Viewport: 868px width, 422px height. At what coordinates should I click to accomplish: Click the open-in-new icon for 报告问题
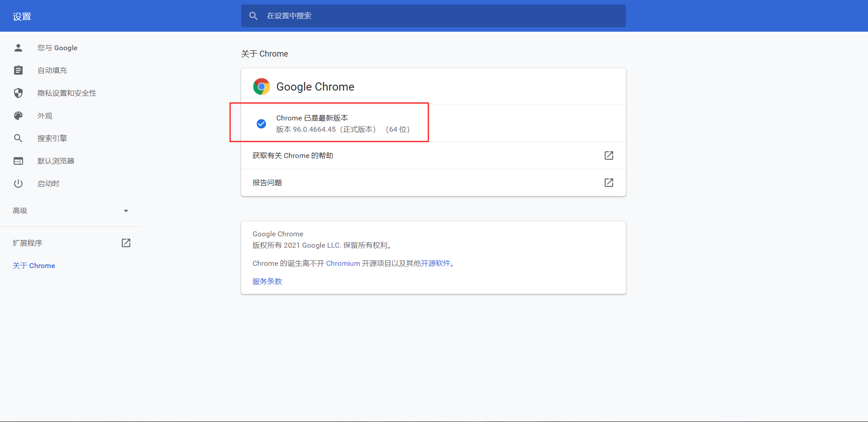coord(609,182)
